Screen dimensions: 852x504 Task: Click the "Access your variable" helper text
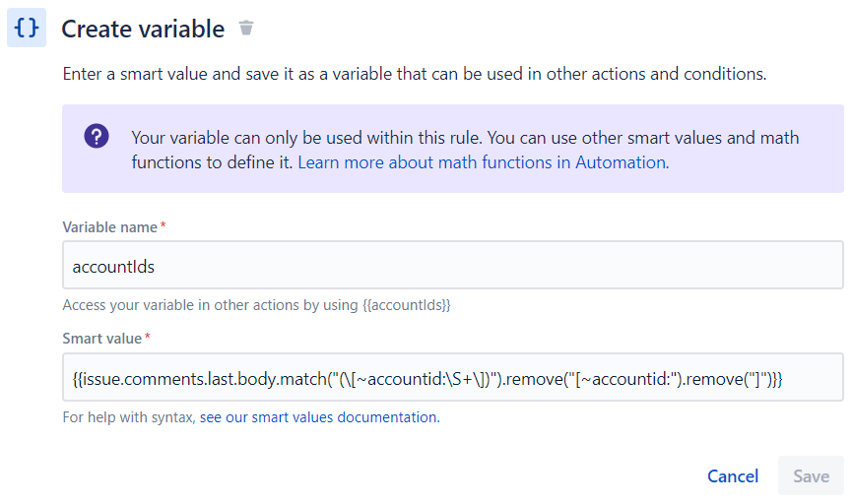point(256,305)
